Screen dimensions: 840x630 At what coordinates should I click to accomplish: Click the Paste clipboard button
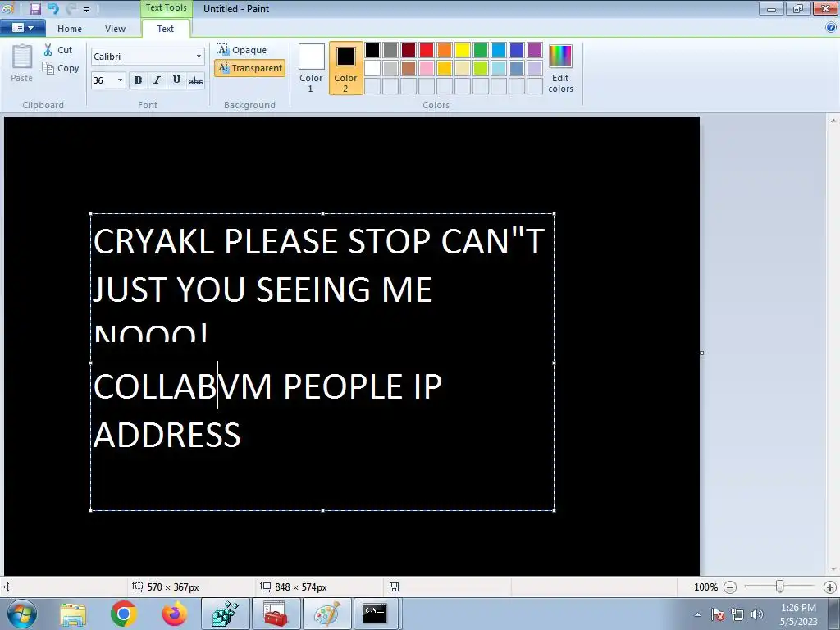pyautogui.click(x=22, y=63)
